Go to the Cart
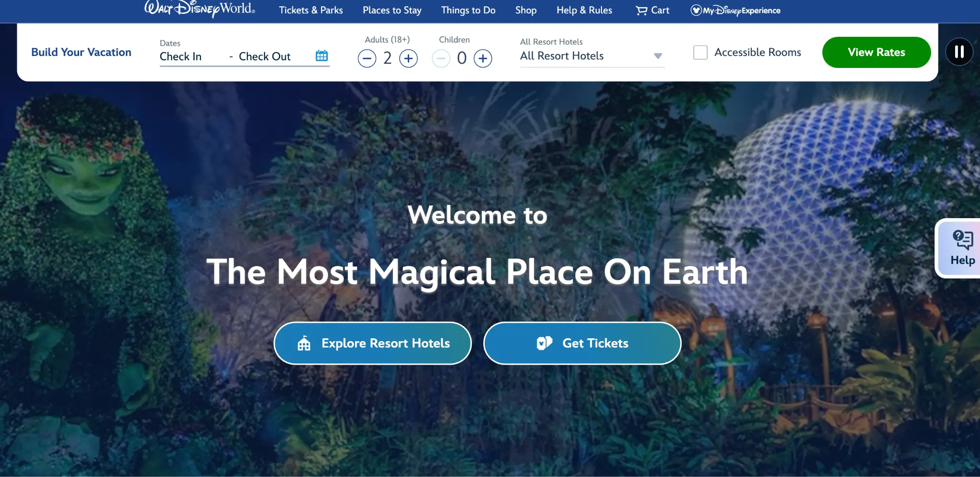Viewport: 980px width, 477px height. coord(652,10)
